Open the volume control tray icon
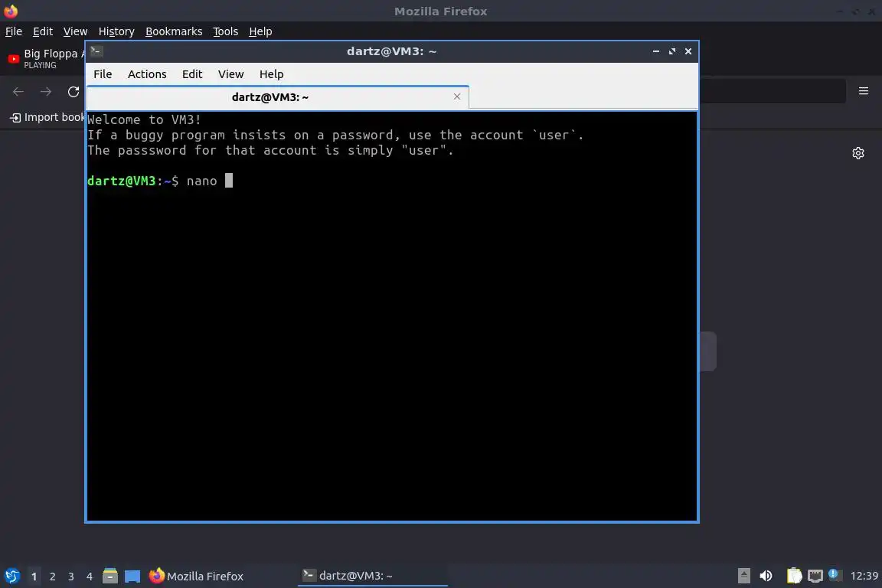This screenshot has height=588, width=882. pyautogui.click(x=766, y=576)
